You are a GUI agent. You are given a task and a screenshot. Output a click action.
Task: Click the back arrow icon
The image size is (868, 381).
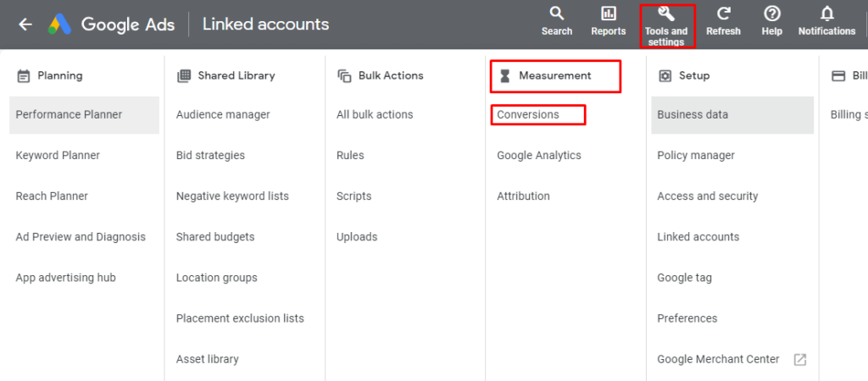pos(25,25)
